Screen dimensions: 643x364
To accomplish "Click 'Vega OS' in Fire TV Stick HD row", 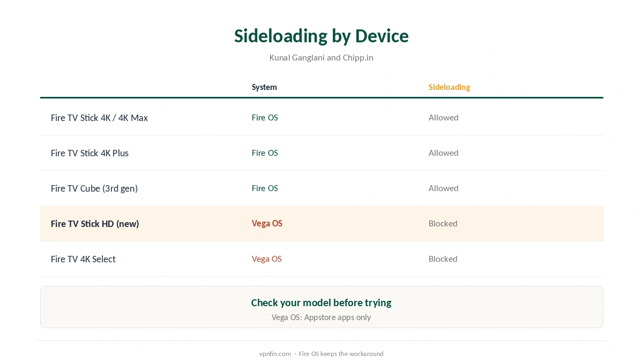I will [x=267, y=223].
